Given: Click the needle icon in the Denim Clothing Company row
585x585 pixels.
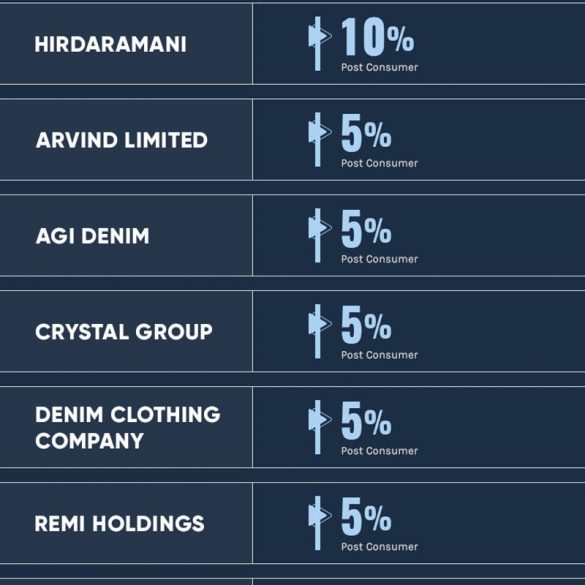Looking at the screenshot, I should tap(319, 427).
